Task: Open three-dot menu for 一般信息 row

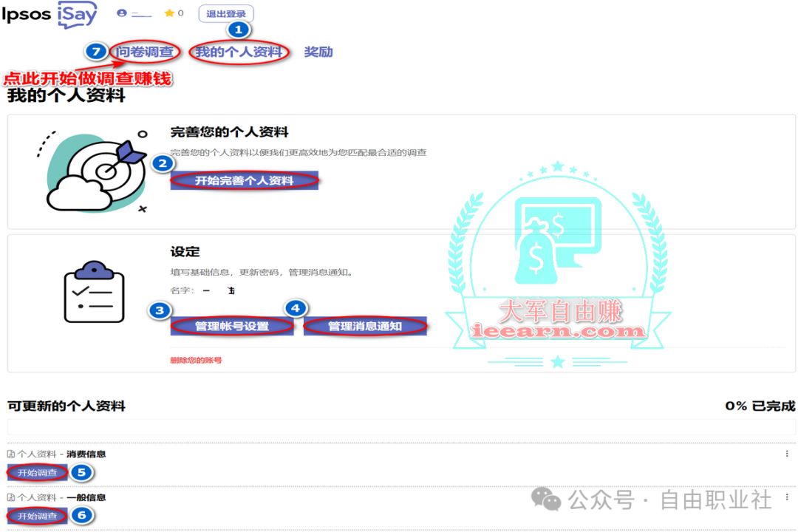Action: tap(787, 497)
